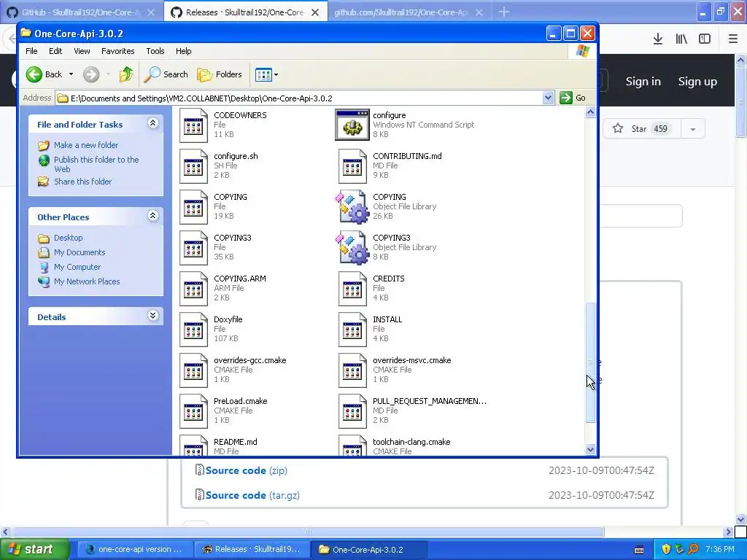The image size is (747, 560).
Task: Click the Go button
Action: pos(573,98)
